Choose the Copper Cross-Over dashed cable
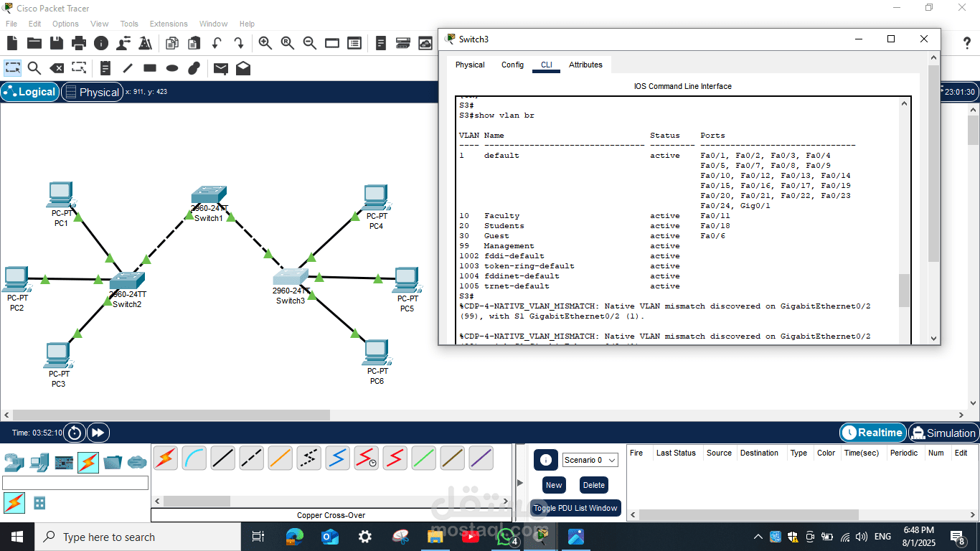 252,458
